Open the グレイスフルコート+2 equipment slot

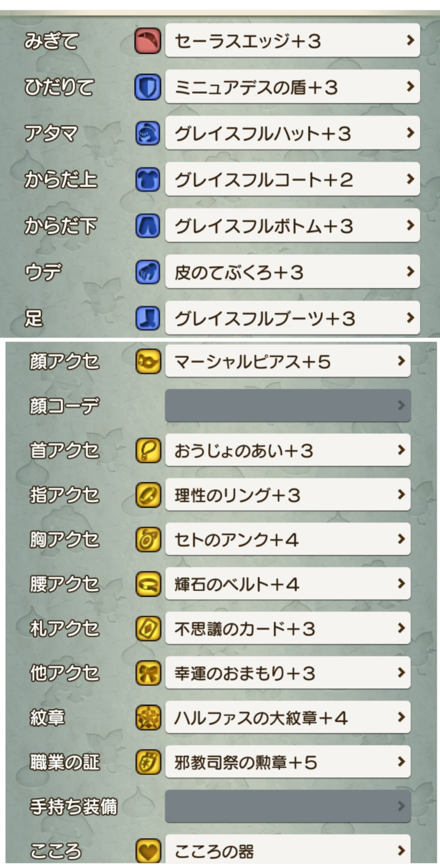[x=292, y=179]
